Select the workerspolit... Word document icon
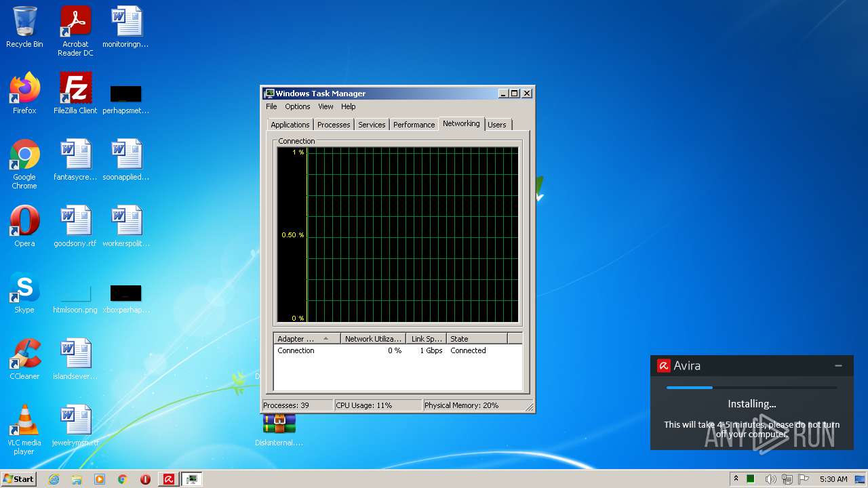Viewport: 868px width, 488px height. point(126,226)
